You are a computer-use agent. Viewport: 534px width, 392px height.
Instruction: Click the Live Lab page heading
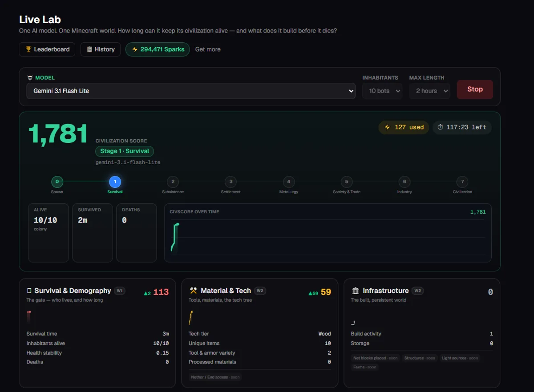[40, 20]
